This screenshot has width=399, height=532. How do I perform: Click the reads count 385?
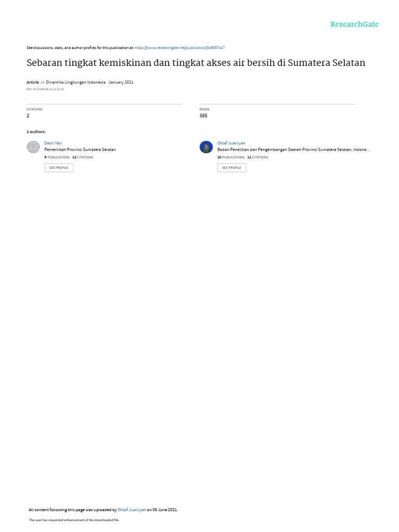203,116
